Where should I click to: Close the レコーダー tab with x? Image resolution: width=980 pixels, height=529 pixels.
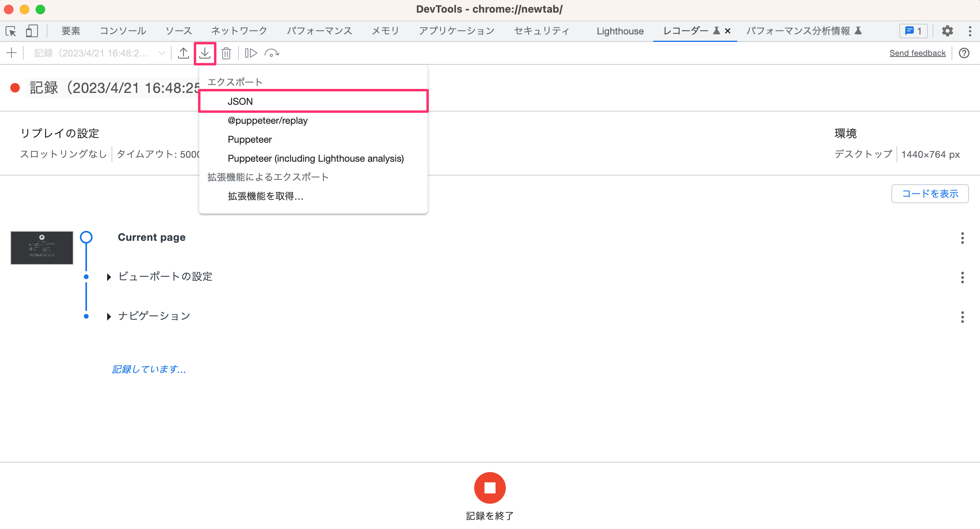click(x=727, y=31)
